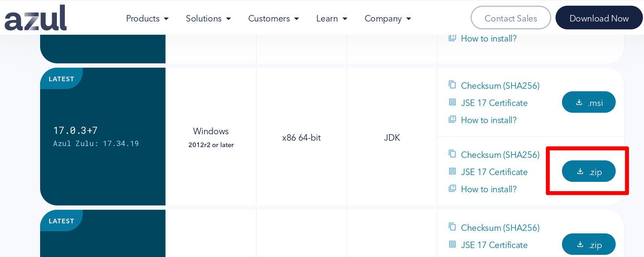Click download arrow icon on bottom .zip button

tap(580, 244)
